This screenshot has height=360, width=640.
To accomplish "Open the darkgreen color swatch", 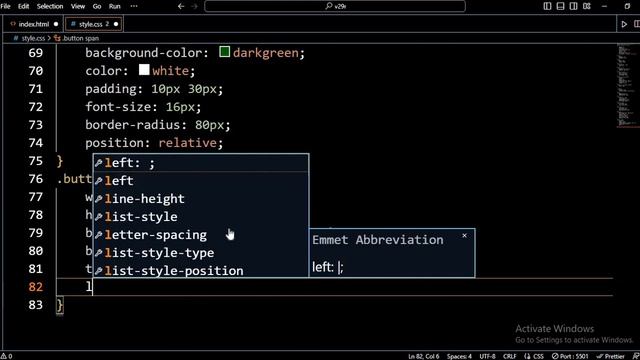I will 224,52.
